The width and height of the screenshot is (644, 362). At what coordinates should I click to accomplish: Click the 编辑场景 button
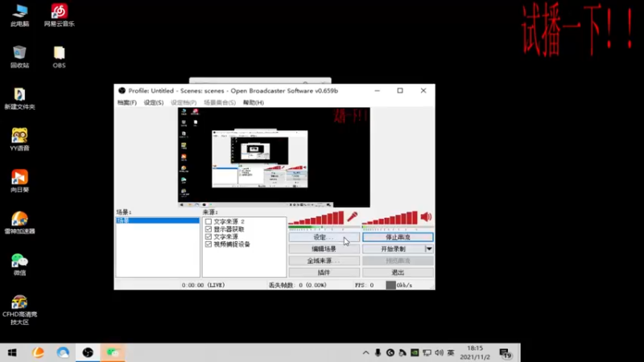[x=324, y=249]
